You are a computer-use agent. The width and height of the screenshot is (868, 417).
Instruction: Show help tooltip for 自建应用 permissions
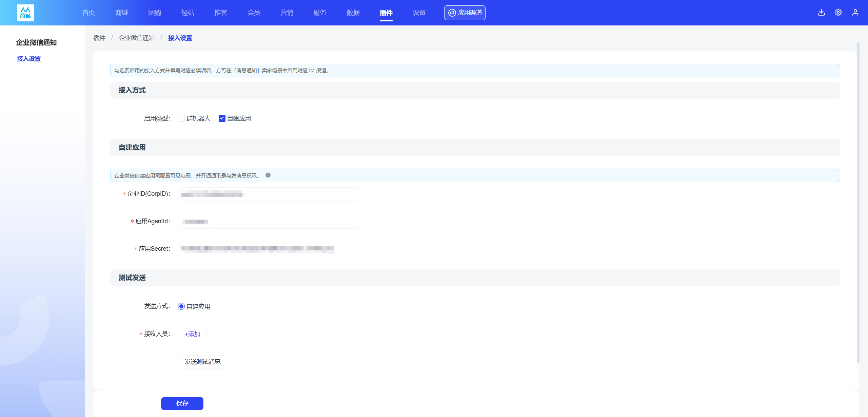(268, 175)
